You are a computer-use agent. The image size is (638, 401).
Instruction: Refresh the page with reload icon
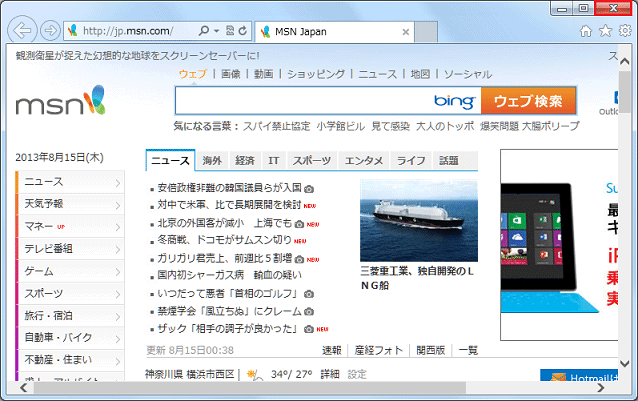click(243, 31)
